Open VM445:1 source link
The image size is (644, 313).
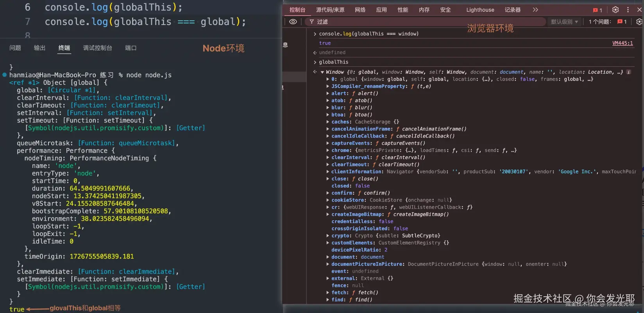pyautogui.click(x=623, y=43)
